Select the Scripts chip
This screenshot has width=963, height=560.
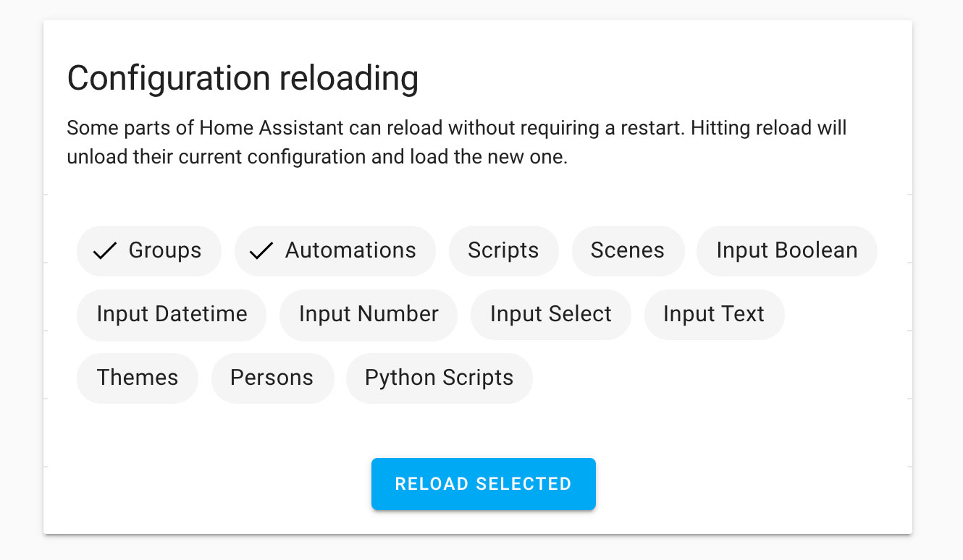tap(503, 250)
